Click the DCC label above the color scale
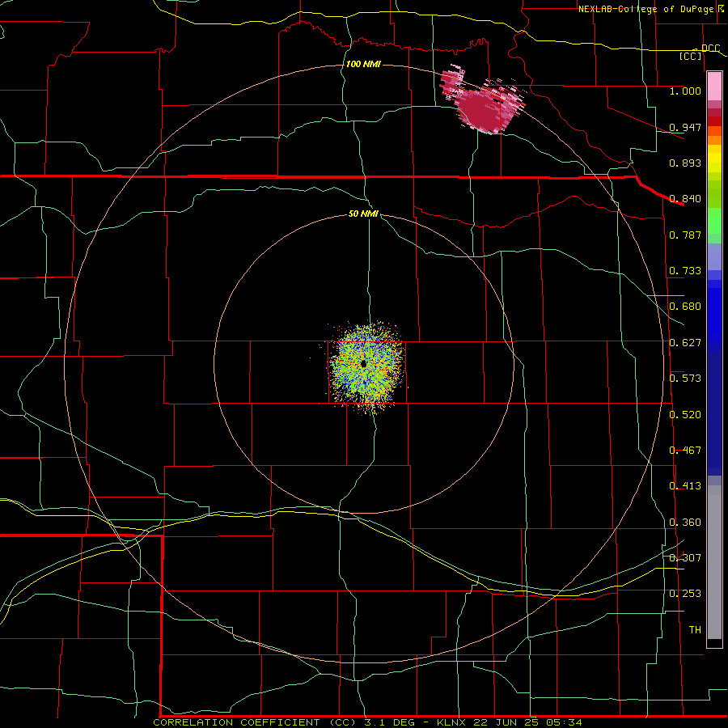This screenshot has height=728, width=728. [711, 49]
